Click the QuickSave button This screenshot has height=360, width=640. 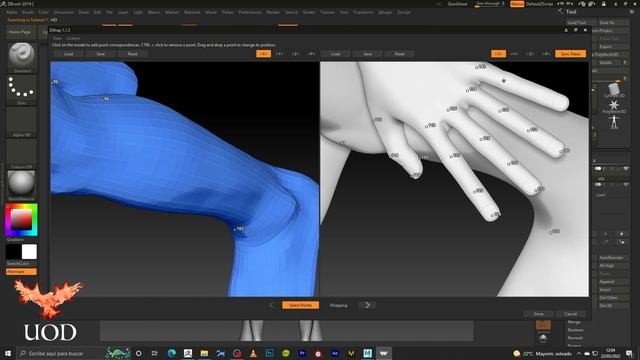point(458,4)
